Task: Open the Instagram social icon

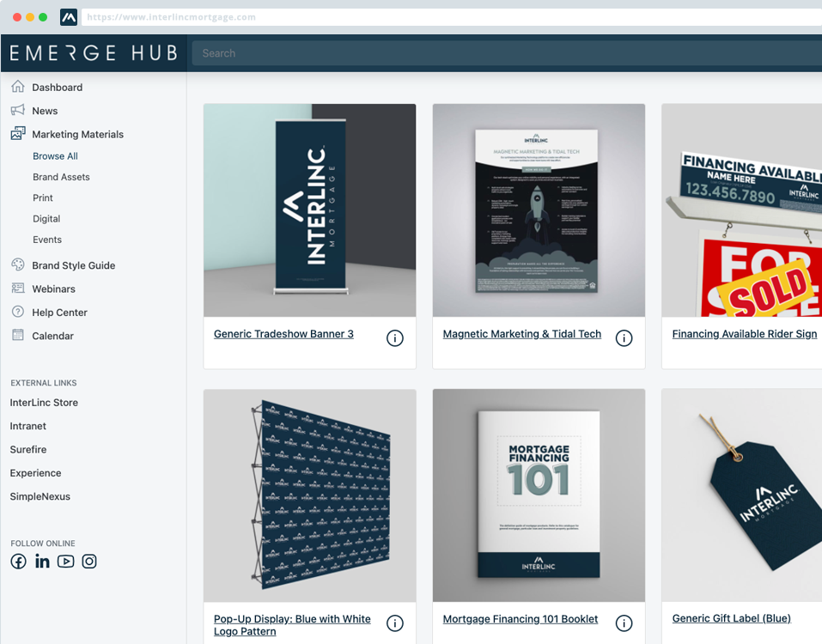Action: [89, 562]
